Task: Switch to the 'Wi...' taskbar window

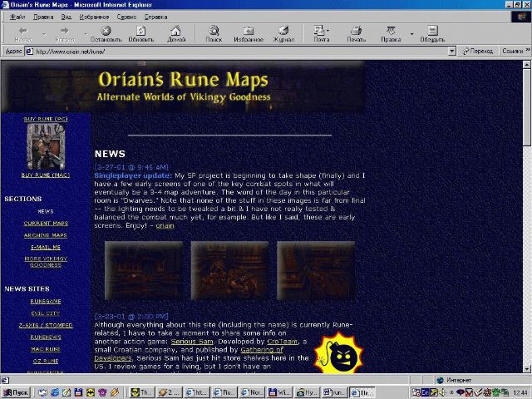Action: pos(279,392)
